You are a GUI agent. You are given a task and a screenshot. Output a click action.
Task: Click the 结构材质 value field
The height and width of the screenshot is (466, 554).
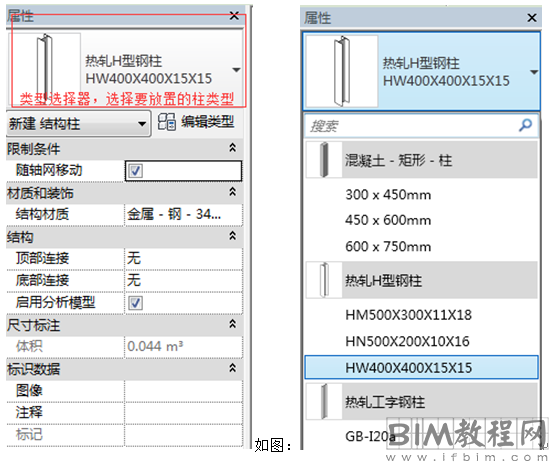(184, 214)
